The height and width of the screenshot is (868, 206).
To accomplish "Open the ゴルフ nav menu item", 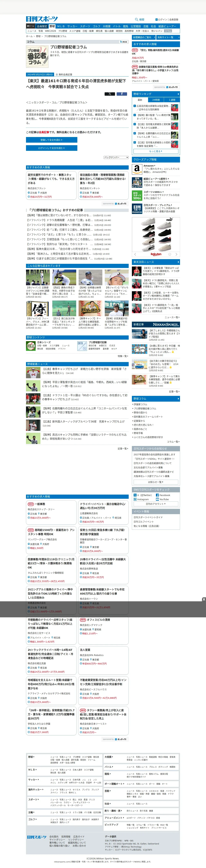I will coord(96,26).
